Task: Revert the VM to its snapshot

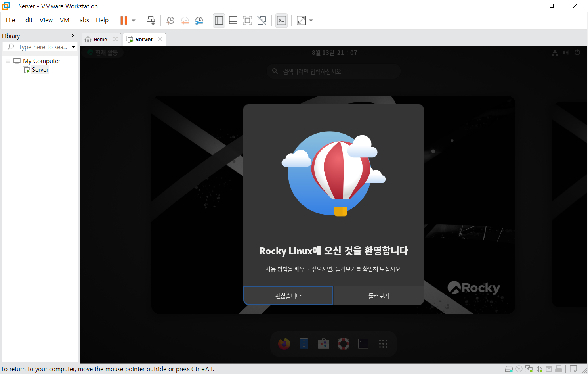Action: tap(185, 20)
